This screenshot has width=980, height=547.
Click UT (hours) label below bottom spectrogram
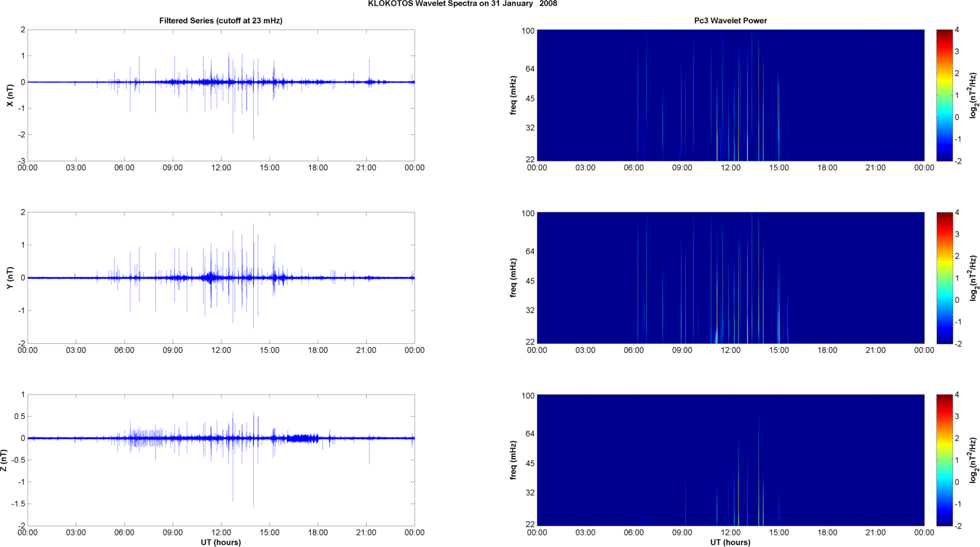(730, 542)
